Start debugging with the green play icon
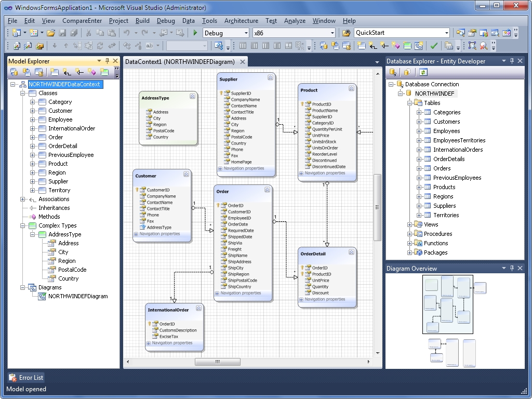Viewport: 532px width, 399px height. click(x=195, y=33)
